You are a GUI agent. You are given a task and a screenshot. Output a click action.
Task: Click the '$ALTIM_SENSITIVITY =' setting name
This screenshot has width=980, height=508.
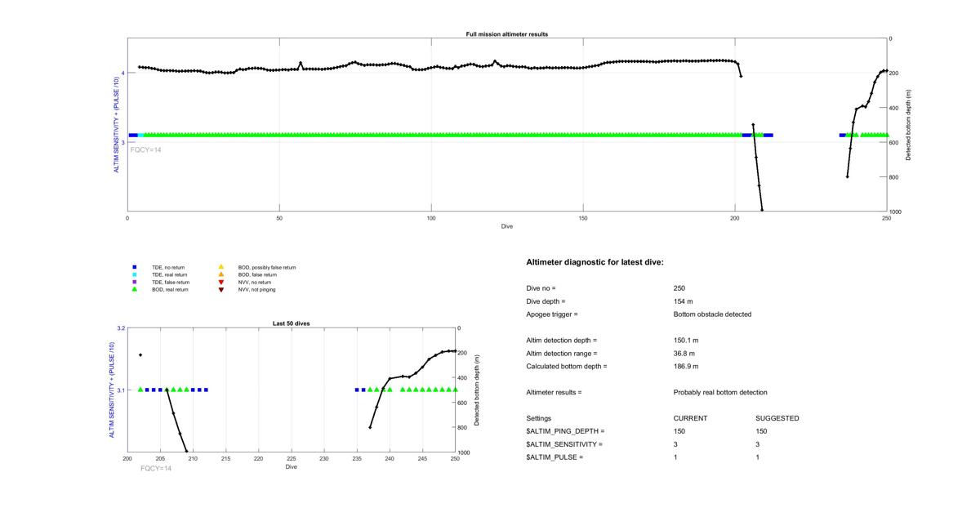pos(564,444)
